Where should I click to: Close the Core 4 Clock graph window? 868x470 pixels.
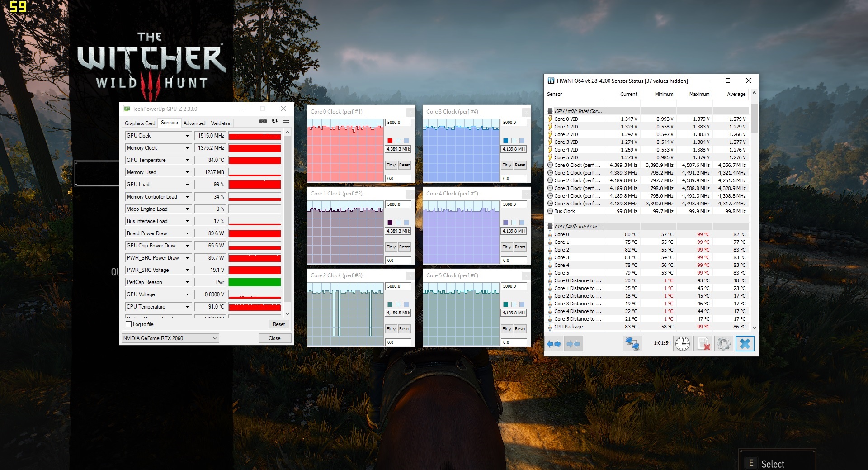tap(526, 194)
